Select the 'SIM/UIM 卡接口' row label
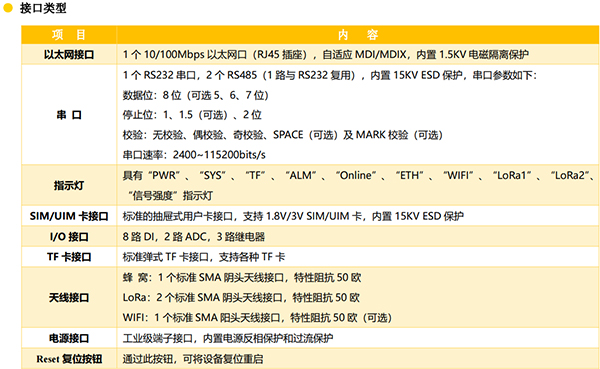This screenshot has width=600, height=369. click(69, 216)
